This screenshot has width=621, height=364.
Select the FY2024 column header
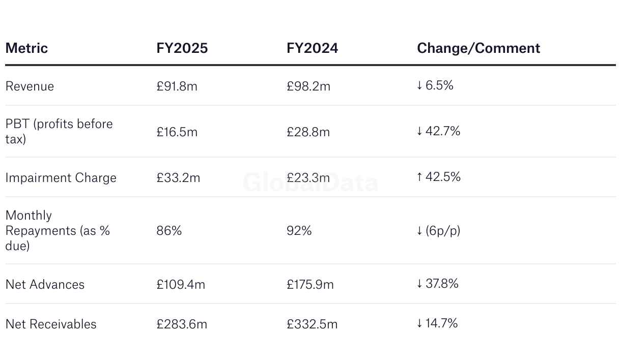pos(312,48)
